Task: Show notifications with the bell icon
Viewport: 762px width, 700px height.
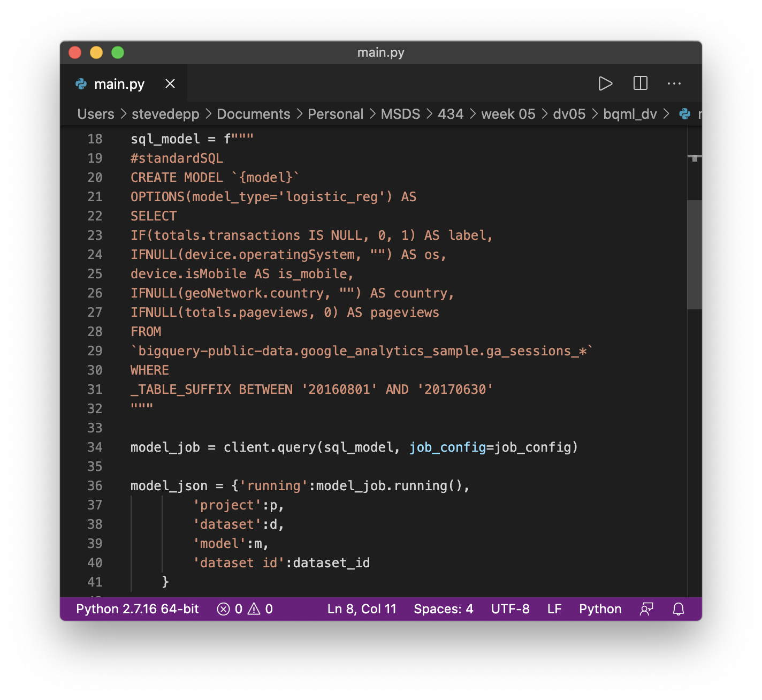Action: tap(679, 609)
